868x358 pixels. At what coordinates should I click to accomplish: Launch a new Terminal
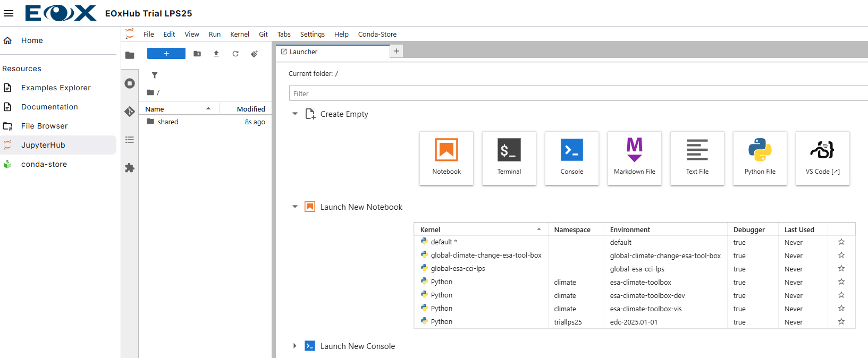click(509, 158)
